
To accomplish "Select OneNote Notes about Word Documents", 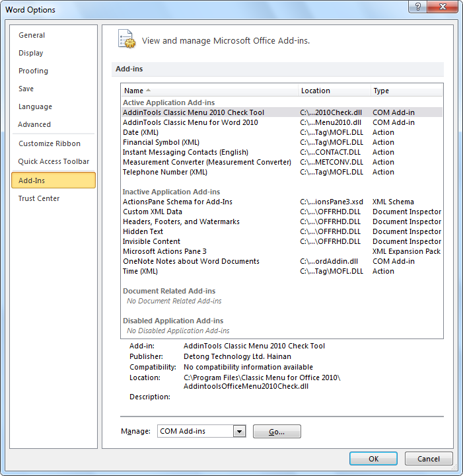I will pyautogui.click(x=281, y=261).
